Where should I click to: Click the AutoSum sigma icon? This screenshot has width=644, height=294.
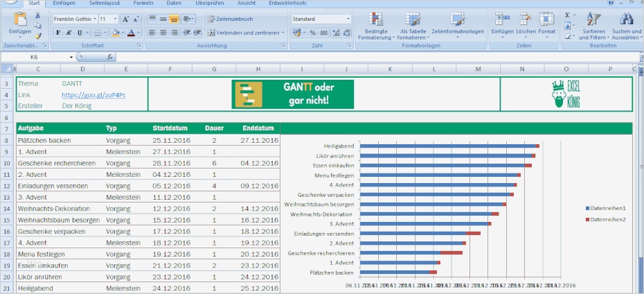click(x=567, y=15)
